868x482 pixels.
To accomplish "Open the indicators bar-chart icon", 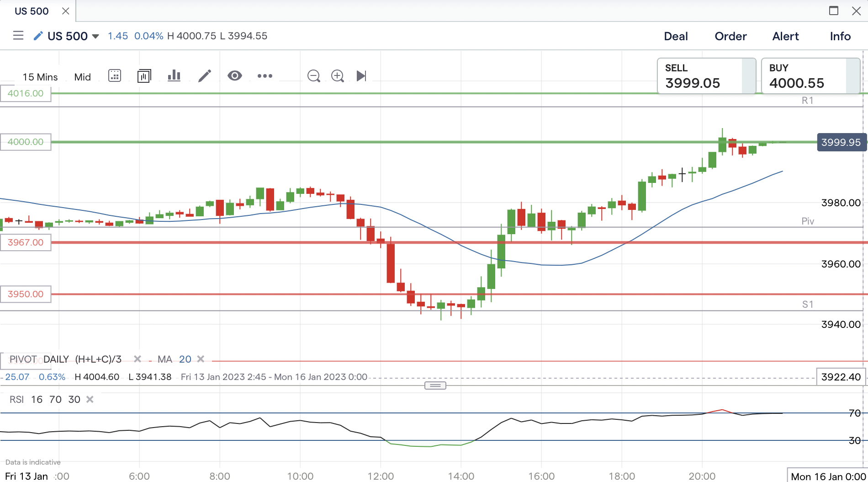I will [x=174, y=75].
